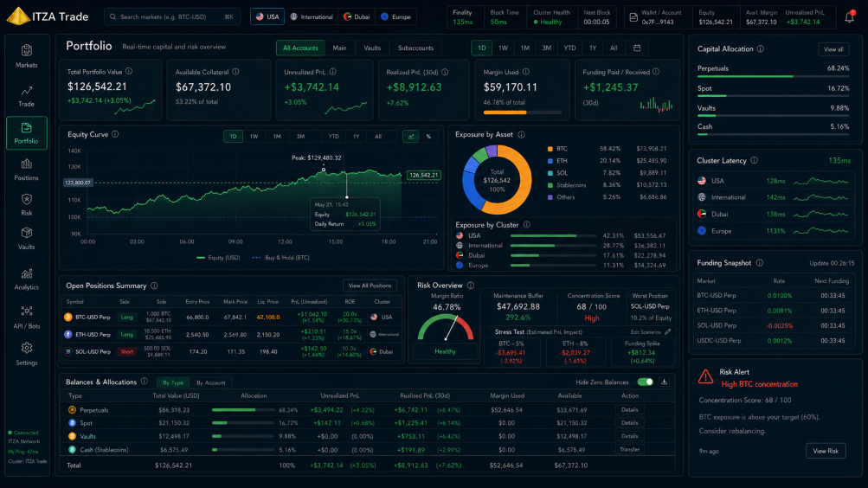Open Details for Perpetuals row

pyautogui.click(x=629, y=410)
